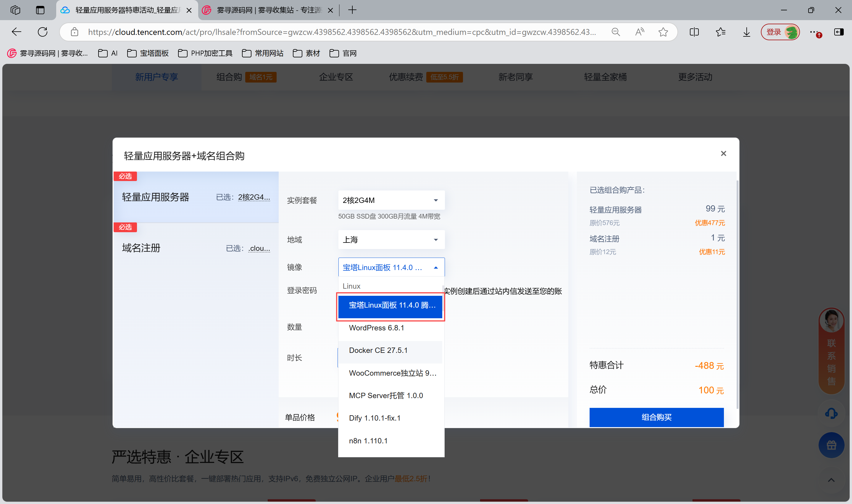
Task: Open the Copilot sidebar icon
Action: (x=839, y=32)
